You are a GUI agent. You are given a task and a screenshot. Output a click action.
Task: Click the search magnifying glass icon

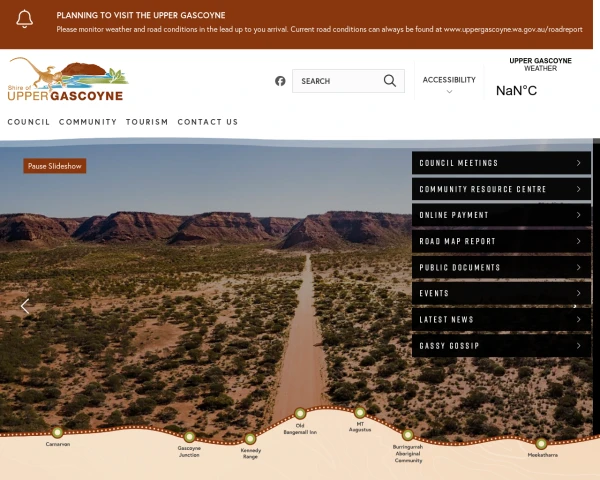click(x=389, y=81)
